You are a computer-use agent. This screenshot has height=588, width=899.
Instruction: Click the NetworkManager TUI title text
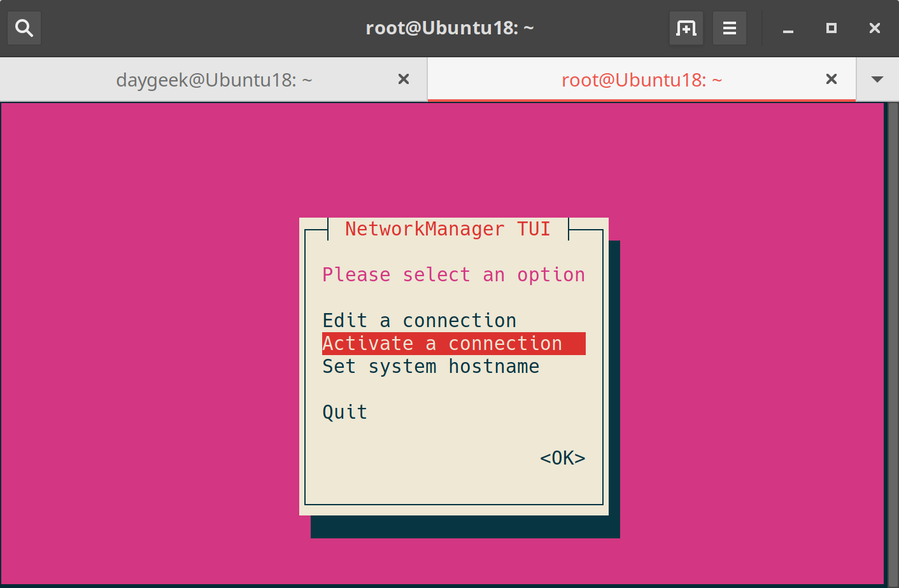446,228
